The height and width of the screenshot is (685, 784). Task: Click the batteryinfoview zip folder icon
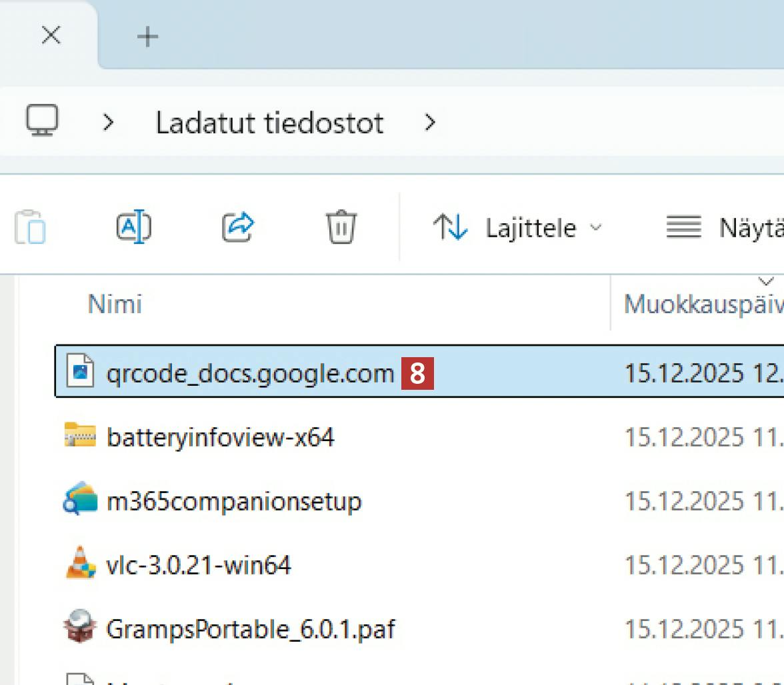click(80, 436)
